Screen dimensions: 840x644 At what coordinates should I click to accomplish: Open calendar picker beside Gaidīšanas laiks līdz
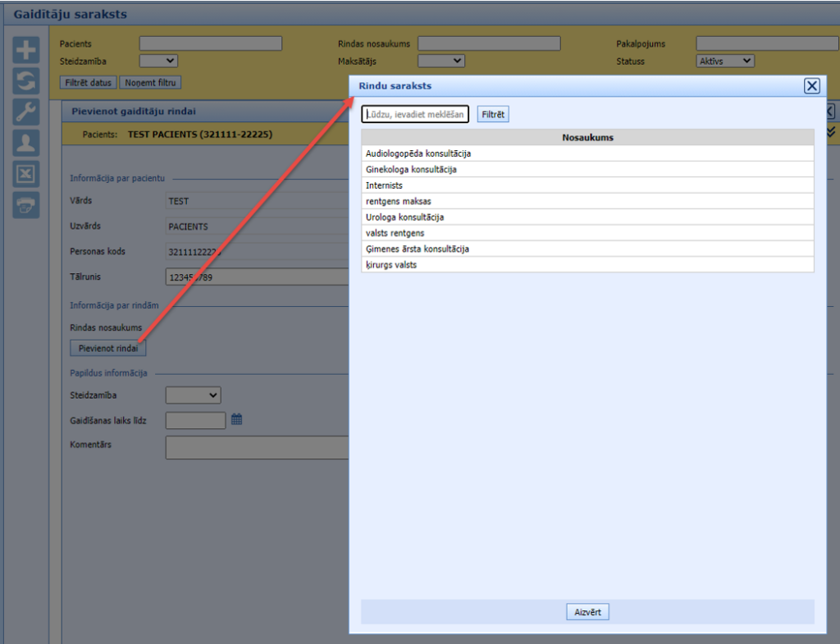[236, 419]
